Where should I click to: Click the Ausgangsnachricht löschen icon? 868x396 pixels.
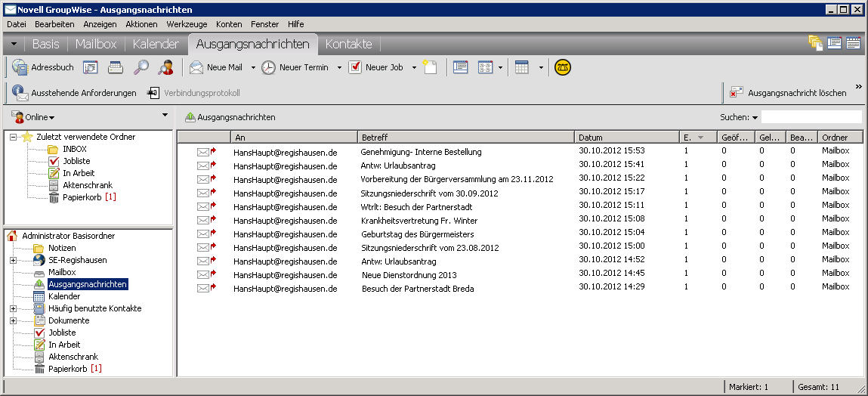(x=737, y=93)
